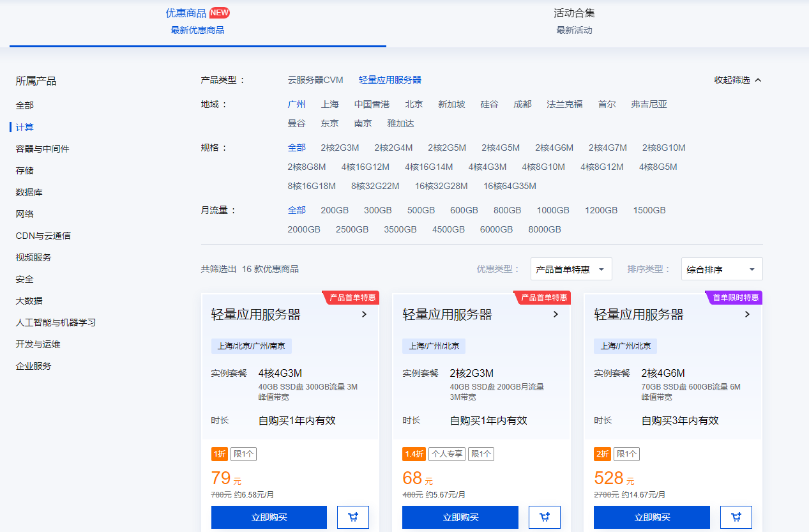Choose the 2核4G6M spec filter

click(x=554, y=148)
